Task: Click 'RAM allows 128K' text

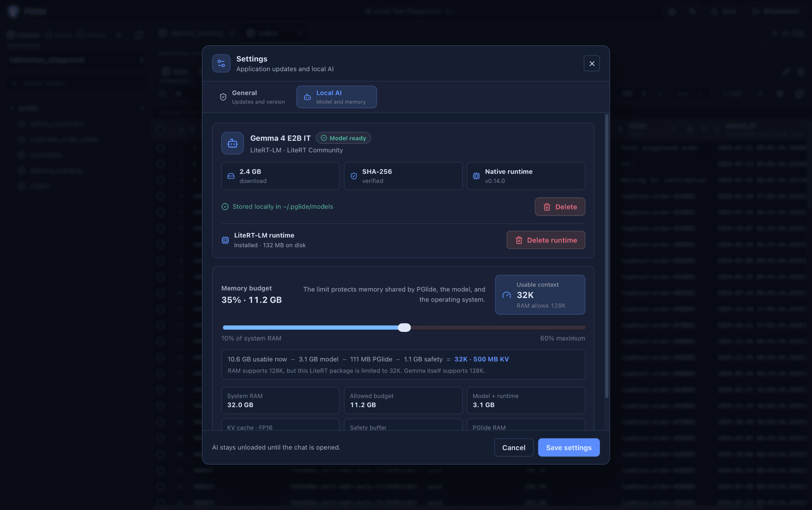Action: [541, 306]
